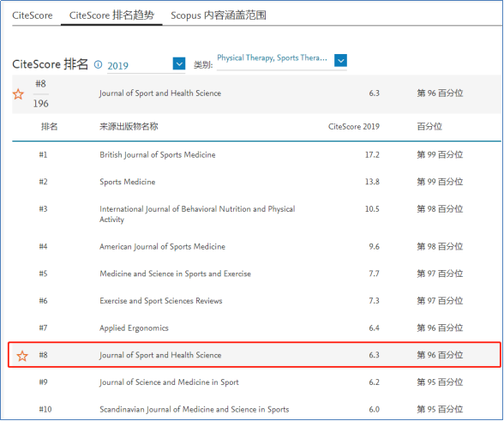Click the CiteScore 2019 column header

click(353, 126)
